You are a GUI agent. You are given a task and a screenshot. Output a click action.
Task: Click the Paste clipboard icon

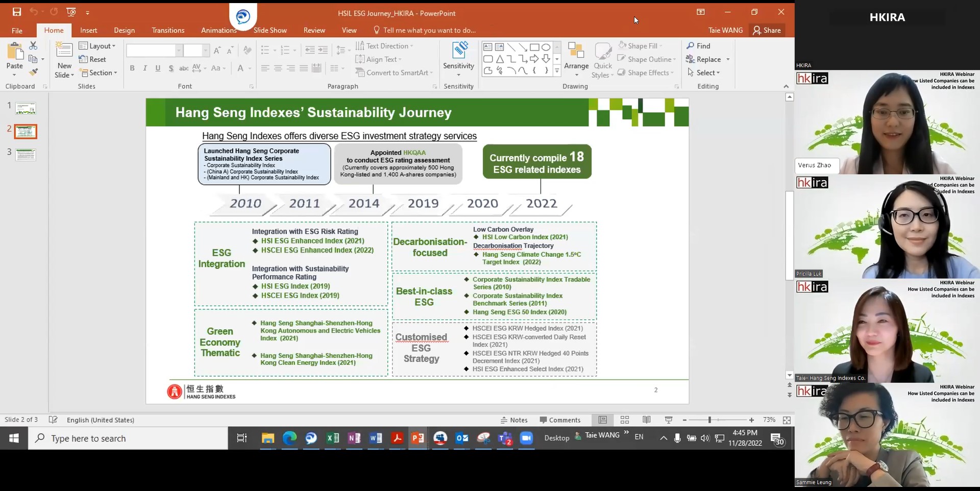(x=15, y=52)
